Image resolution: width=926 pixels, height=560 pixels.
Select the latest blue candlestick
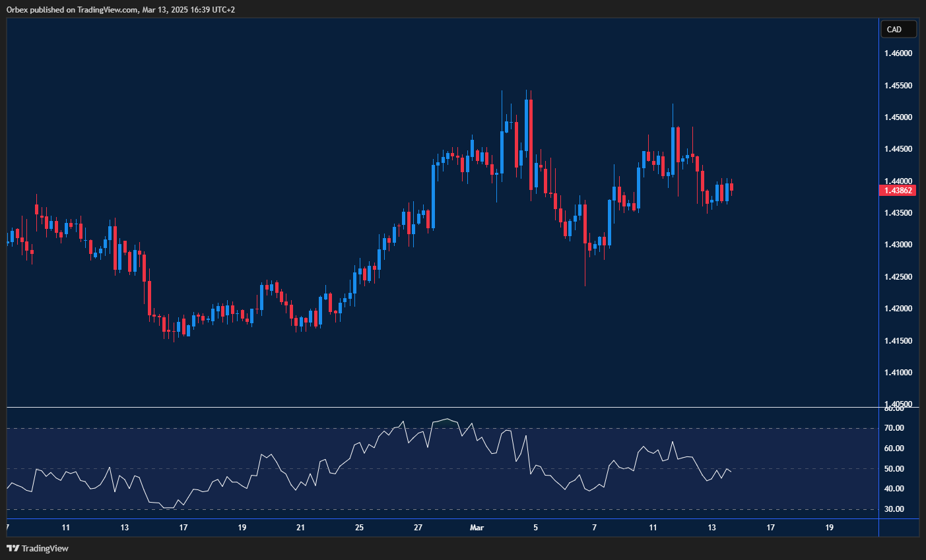(x=729, y=191)
